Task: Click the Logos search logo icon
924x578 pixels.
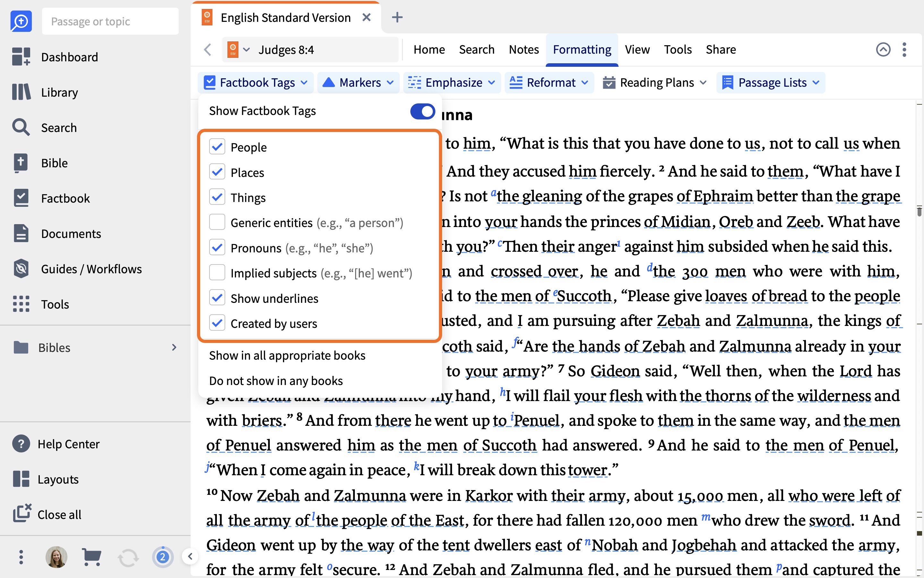Action: (x=21, y=21)
